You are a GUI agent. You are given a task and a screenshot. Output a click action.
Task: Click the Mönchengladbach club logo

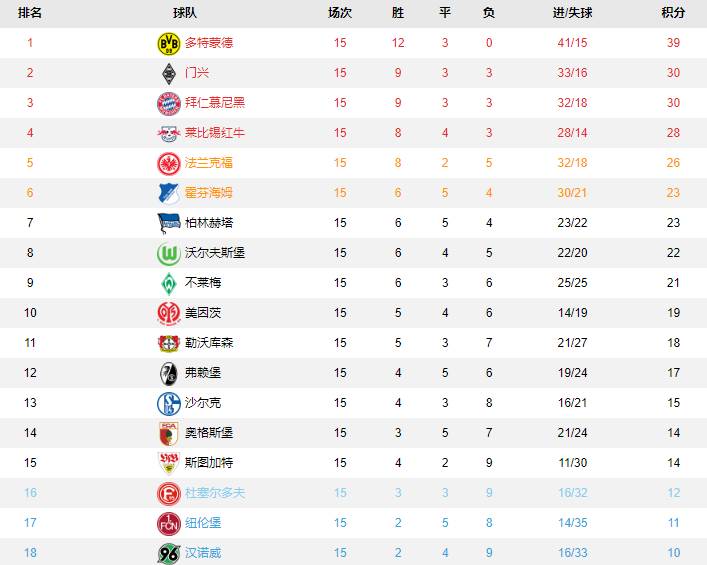pos(168,73)
